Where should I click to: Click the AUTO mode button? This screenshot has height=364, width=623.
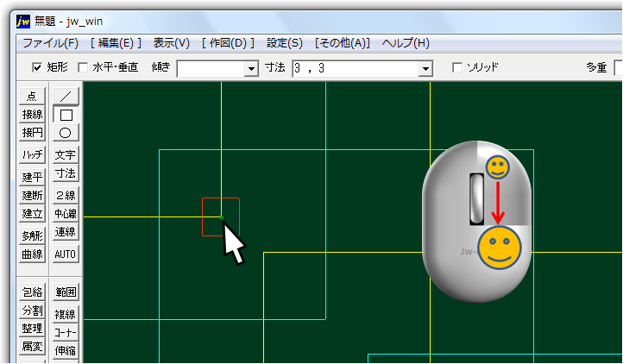click(66, 254)
